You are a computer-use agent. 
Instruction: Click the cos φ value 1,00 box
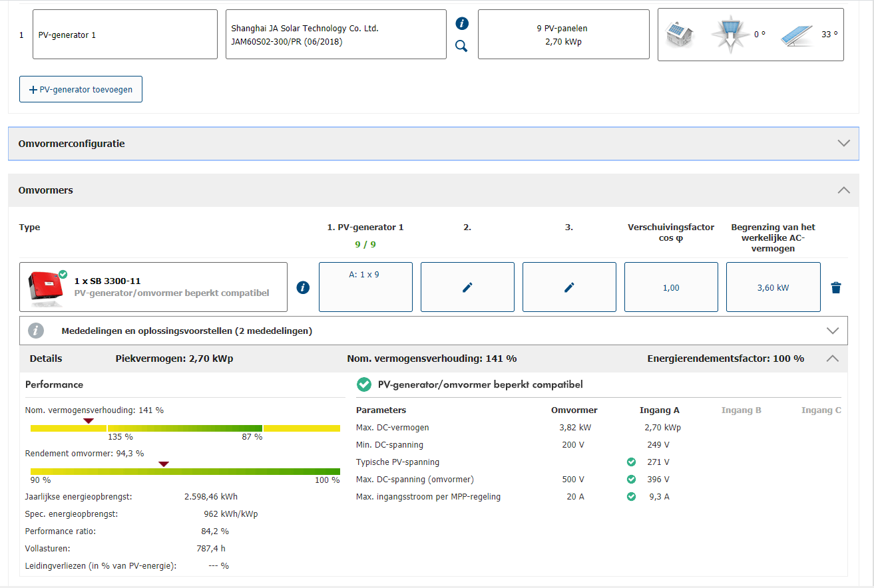pos(671,287)
